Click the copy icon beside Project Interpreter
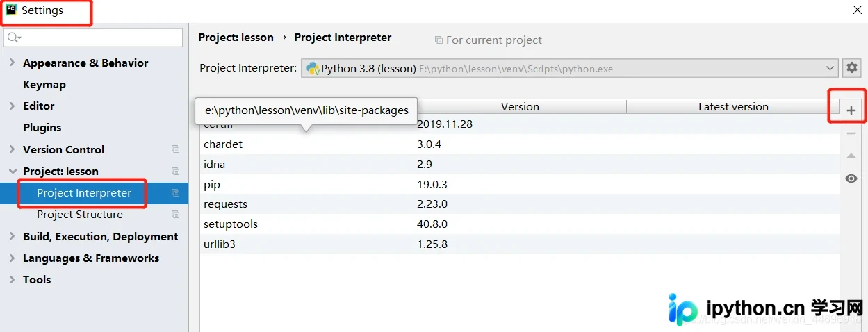The width and height of the screenshot is (868, 332). pos(175,193)
